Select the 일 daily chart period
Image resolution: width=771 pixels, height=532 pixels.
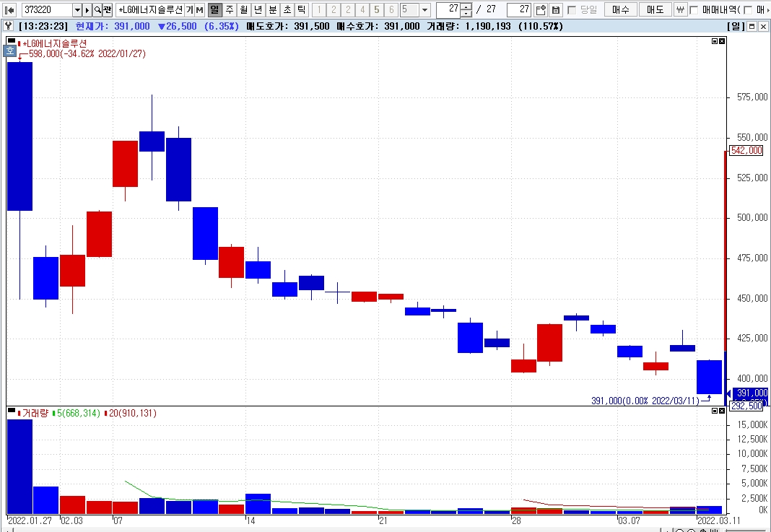coord(214,9)
